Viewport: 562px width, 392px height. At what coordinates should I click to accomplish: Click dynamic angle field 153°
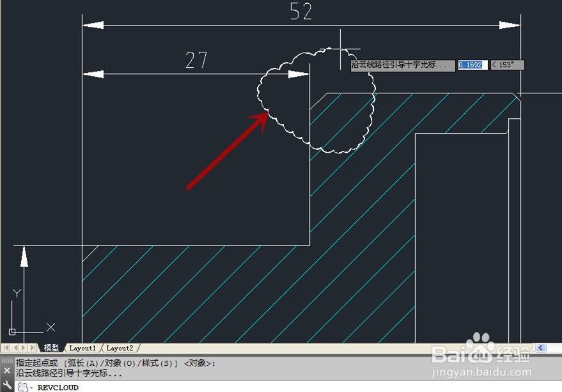[507, 65]
